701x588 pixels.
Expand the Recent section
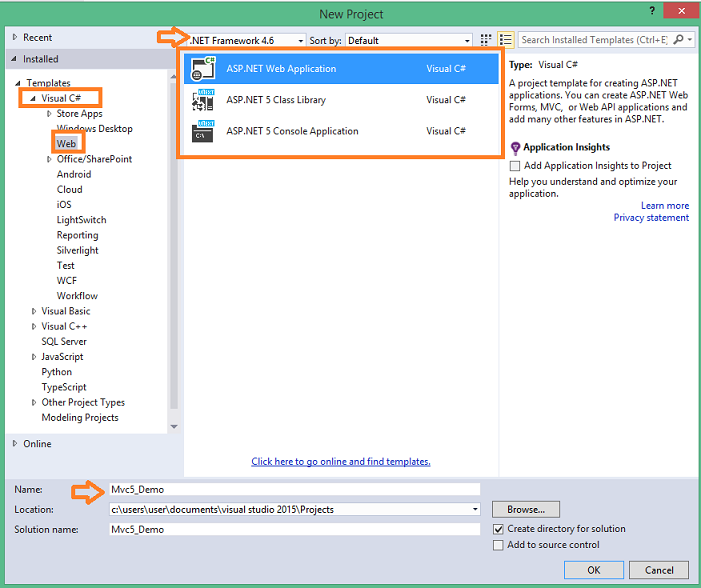pos(15,37)
